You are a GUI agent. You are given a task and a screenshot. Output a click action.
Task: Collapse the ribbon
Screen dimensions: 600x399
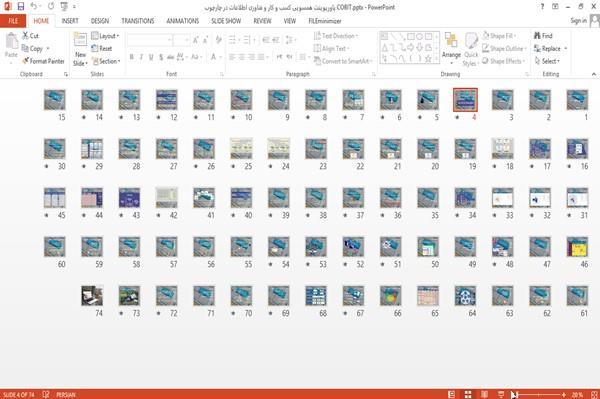tap(594, 74)
